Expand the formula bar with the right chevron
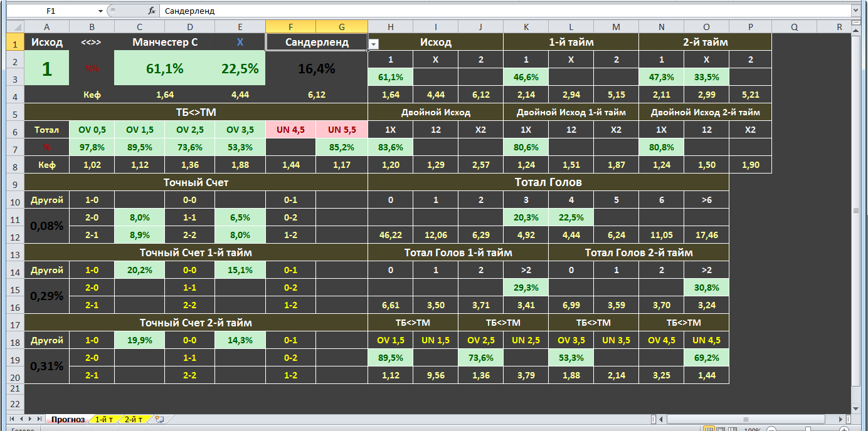Screen dimensions: 868x431 click(856, 11)
